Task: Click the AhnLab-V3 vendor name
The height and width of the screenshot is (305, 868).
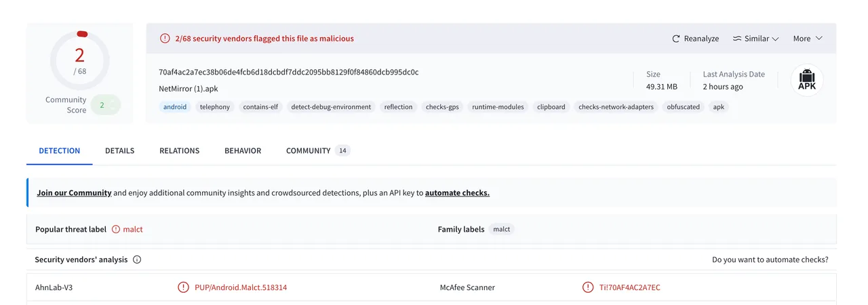Action: tap(54, 287)
